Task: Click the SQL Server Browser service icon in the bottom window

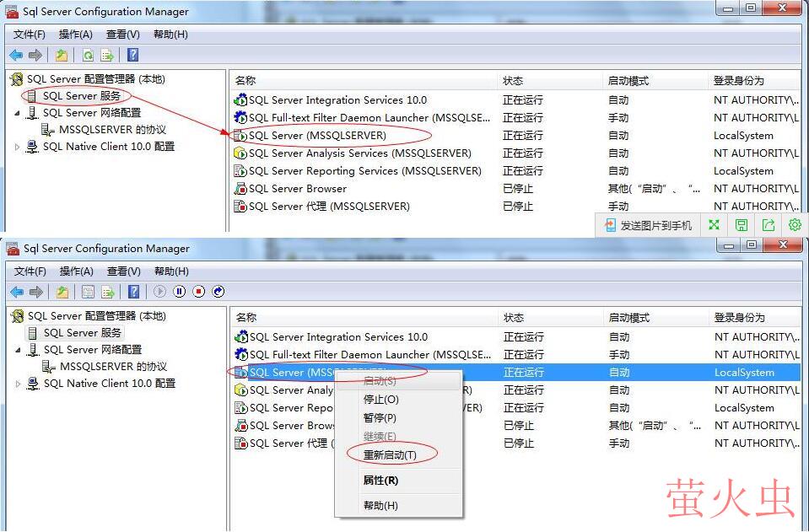Action: pyautogui.click(x=241, y=425)
